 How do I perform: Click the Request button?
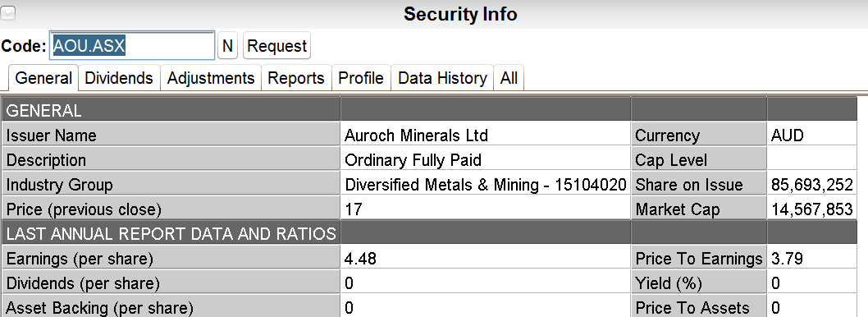pos(276,45)
